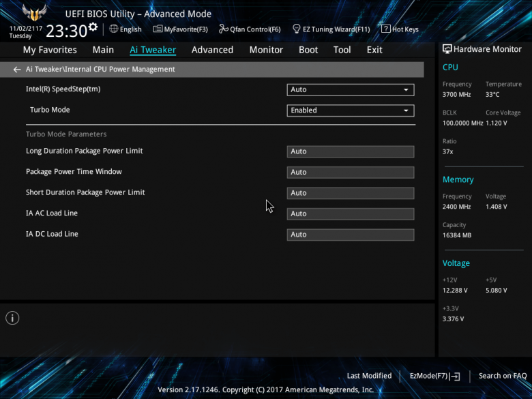Viewport: 532px width, 399px height.
Task: Click the settings gear next to the clock
Action: (93, 27)
